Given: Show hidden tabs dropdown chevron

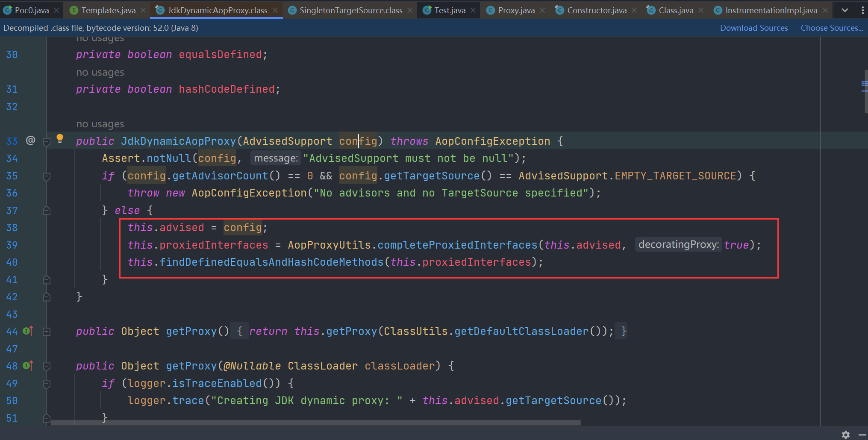Looking at the screenshot, I should tap(844, 10).
